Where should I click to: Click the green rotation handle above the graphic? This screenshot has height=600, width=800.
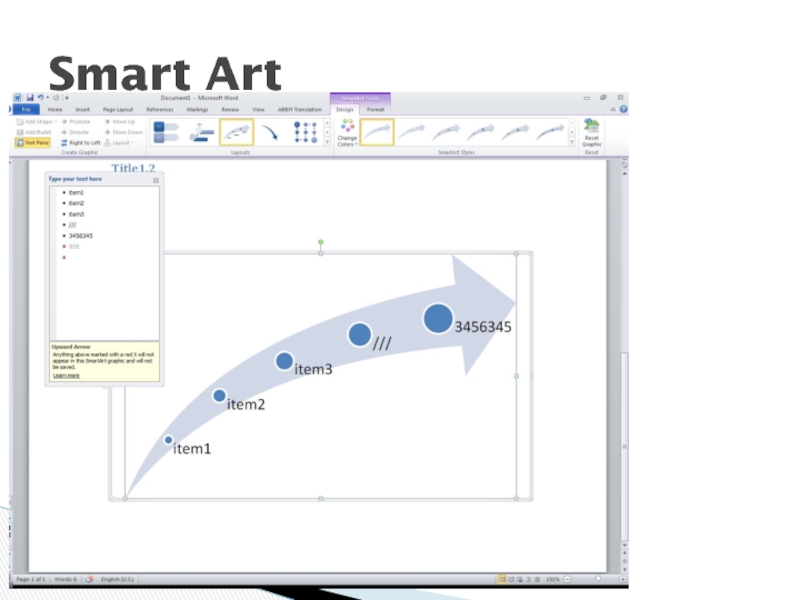click(x=320, y=242)
